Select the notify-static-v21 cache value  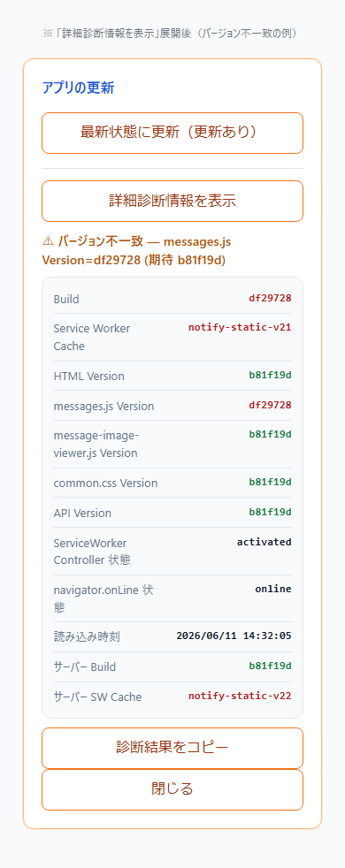tap(240, 327)
